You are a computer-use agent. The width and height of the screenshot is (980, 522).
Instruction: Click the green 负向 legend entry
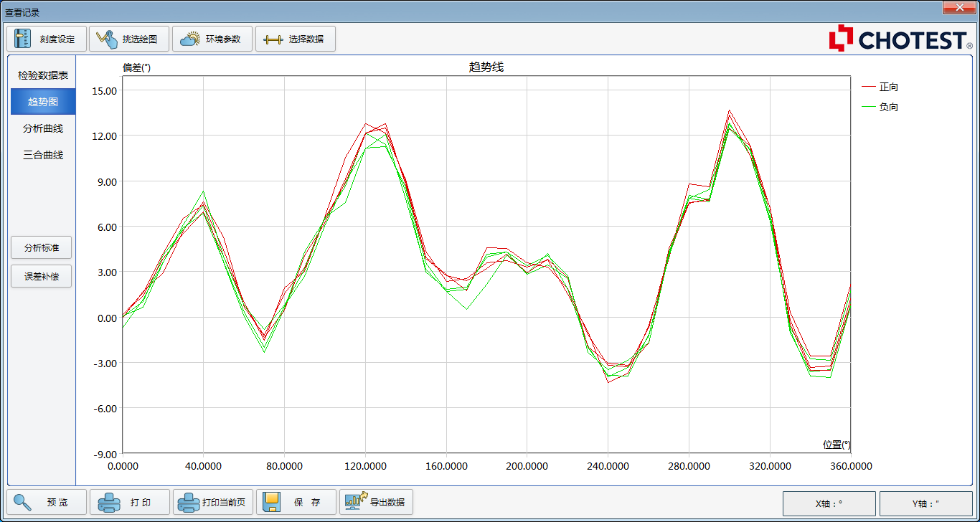click(888, 107)
